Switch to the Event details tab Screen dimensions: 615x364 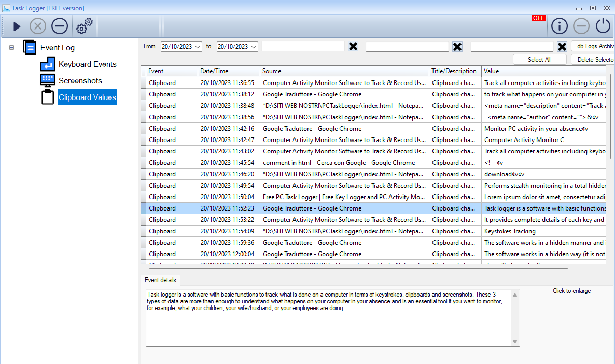click(160, 280)
